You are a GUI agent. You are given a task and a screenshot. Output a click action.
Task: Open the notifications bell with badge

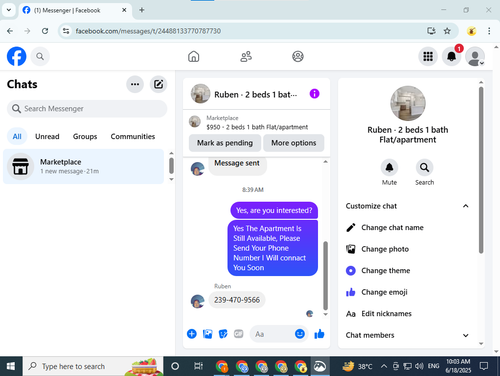point(452,56)
